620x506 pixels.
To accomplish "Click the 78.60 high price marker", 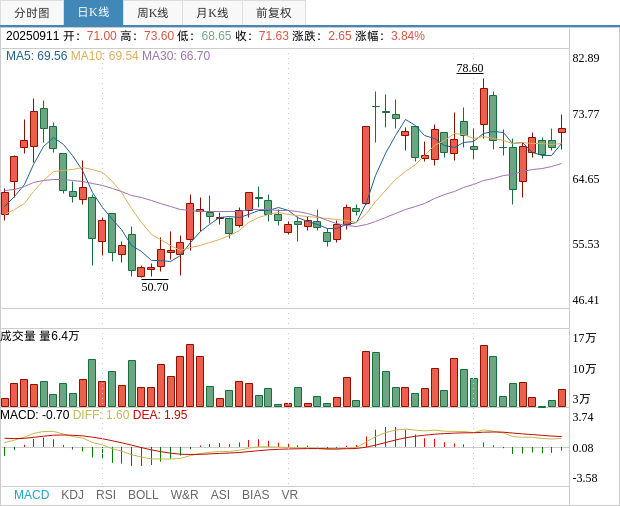I will point(469,68).
